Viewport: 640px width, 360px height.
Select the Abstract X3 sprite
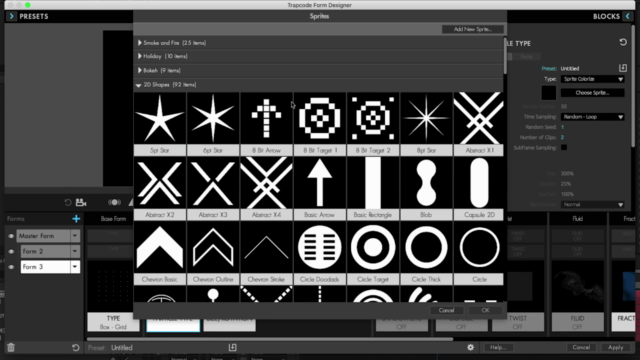pyautogui.click(x=213, y=188)
